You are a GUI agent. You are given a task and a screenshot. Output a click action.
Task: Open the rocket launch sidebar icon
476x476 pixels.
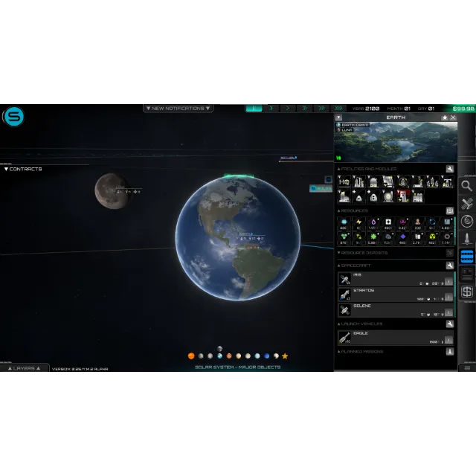pyautogui.click(x=466, y=239)
